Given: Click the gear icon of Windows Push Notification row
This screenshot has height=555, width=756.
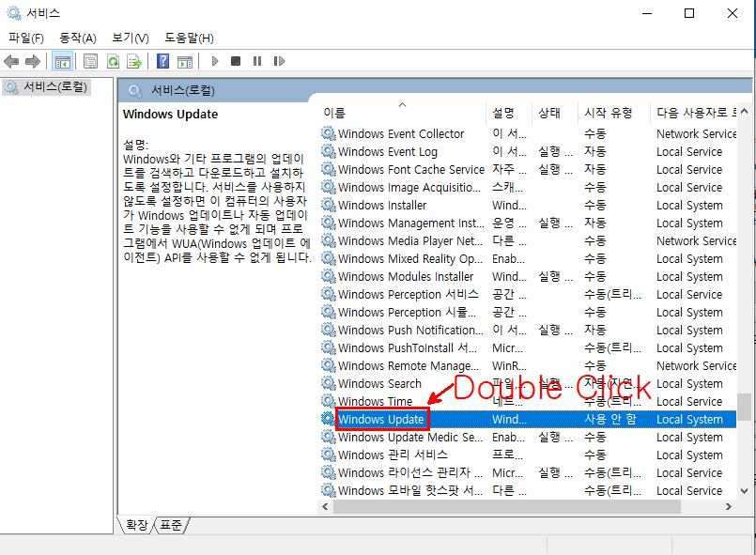Looking at the screenshot, I should [x=329, y=330].
